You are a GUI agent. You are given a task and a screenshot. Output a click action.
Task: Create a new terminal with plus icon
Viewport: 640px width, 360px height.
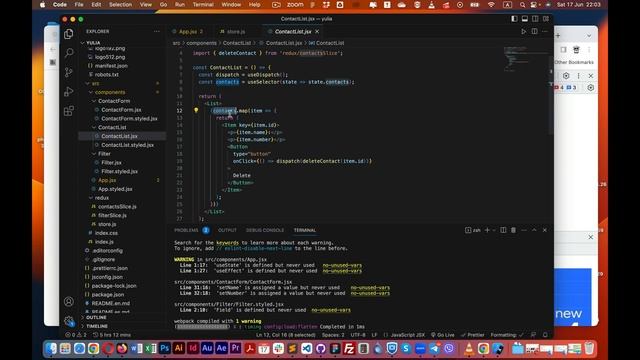coord(487,230)
